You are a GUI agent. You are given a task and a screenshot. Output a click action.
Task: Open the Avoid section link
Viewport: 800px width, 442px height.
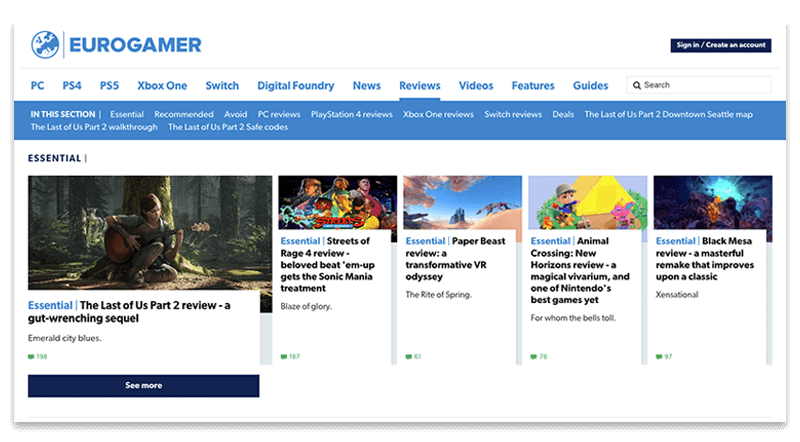236,114
